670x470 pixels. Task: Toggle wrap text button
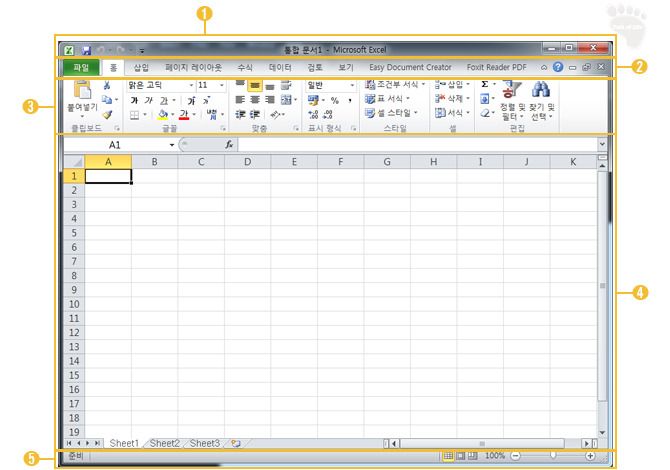[x=286, y=85]
